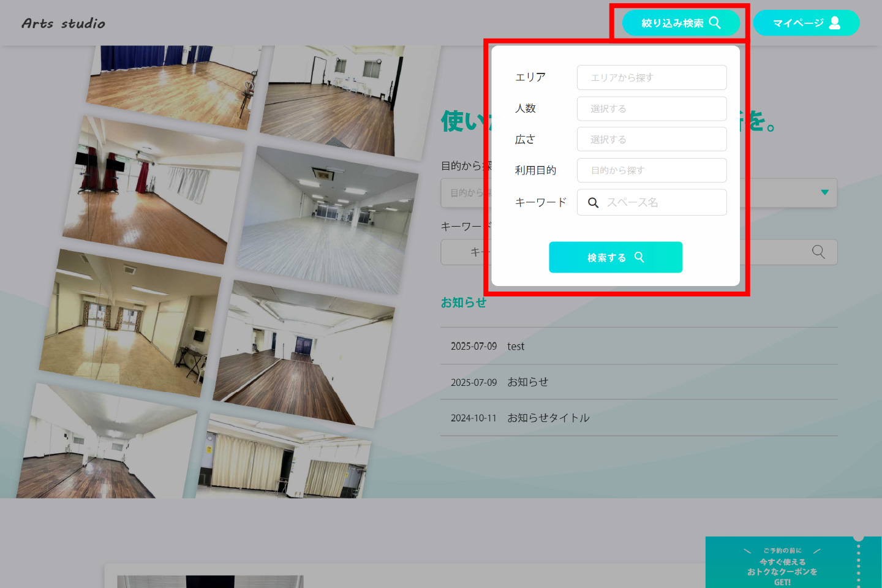Open マイページ from the header
This screenshot has width=882, height=588.
[x=805, y=23]
